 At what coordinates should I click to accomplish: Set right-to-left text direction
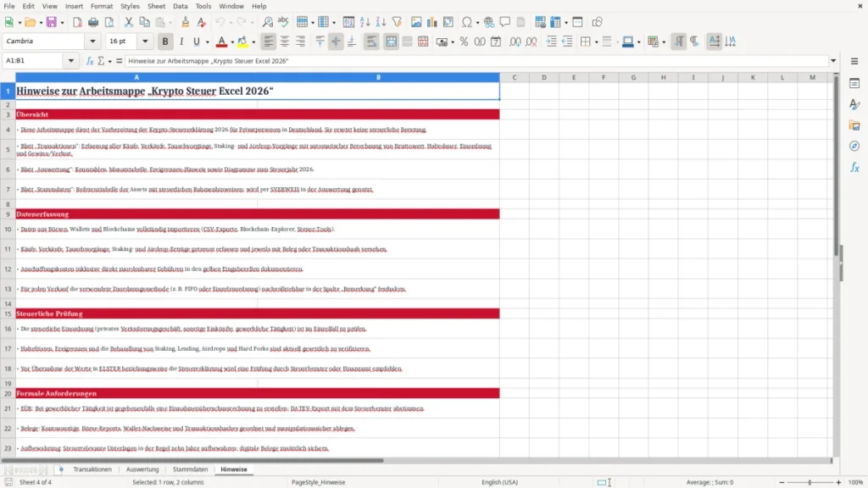click(695, 42)
